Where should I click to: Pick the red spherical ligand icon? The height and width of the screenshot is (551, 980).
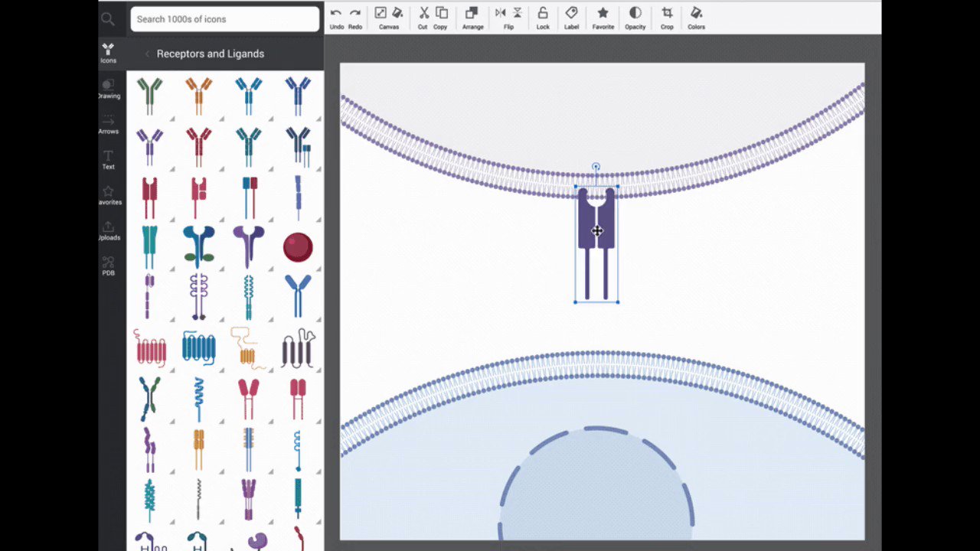[x=298, y=247]
